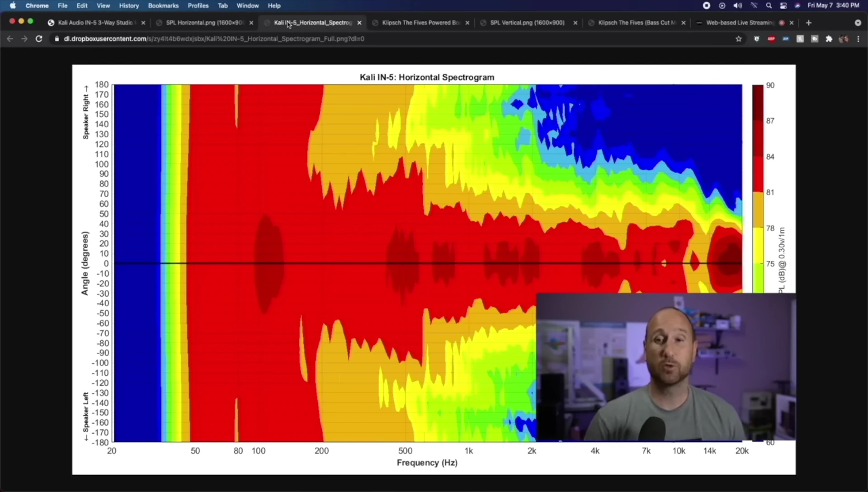Close the Klipsch The Fives Powered tab
The height and width of the screenshot is (492, 868).
click(467, 23)
